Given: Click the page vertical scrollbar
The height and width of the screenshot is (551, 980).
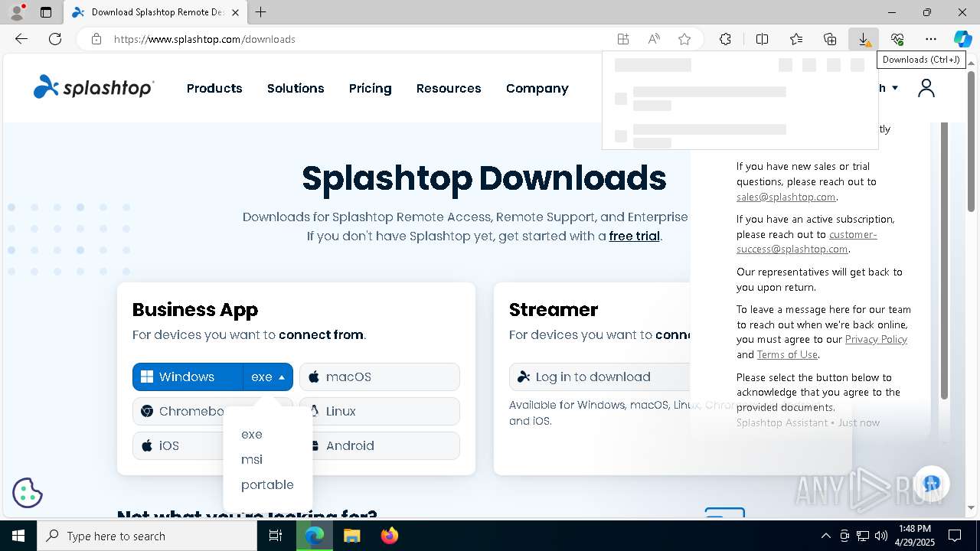Looking at the screenshot, I should pyautogui.click(x=972, y=142).
